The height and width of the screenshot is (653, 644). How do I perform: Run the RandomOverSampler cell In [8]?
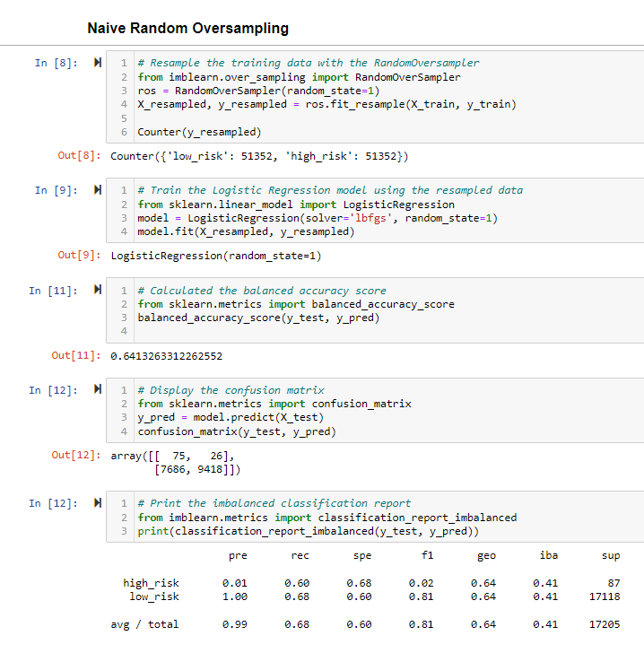(x=98, y=63)
